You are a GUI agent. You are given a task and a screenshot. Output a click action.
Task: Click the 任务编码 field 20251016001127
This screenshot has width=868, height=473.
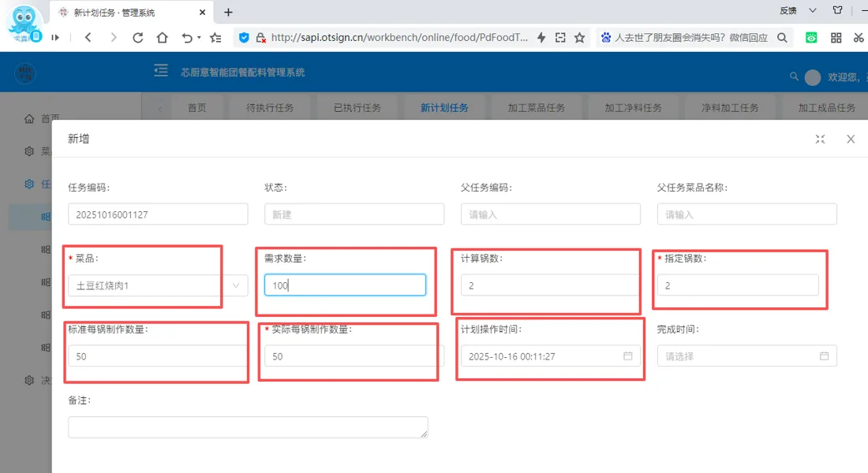(x=158, y=214)
